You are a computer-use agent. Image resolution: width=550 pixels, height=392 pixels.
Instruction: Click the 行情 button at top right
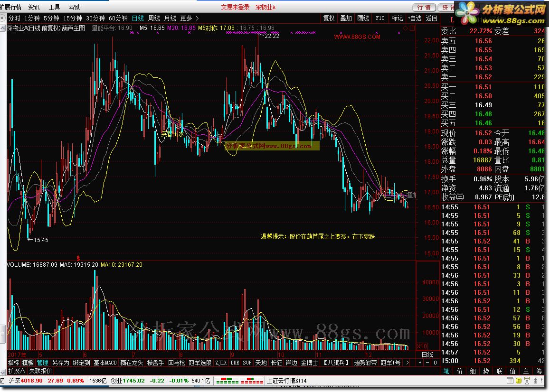(424, 8)
